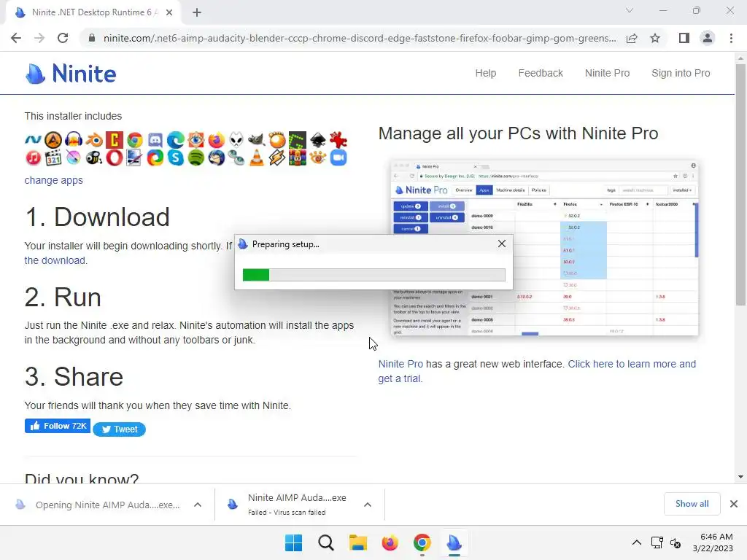Click the Firefox icon in installer list
The image size is (747, 560).
click(216, 140)
